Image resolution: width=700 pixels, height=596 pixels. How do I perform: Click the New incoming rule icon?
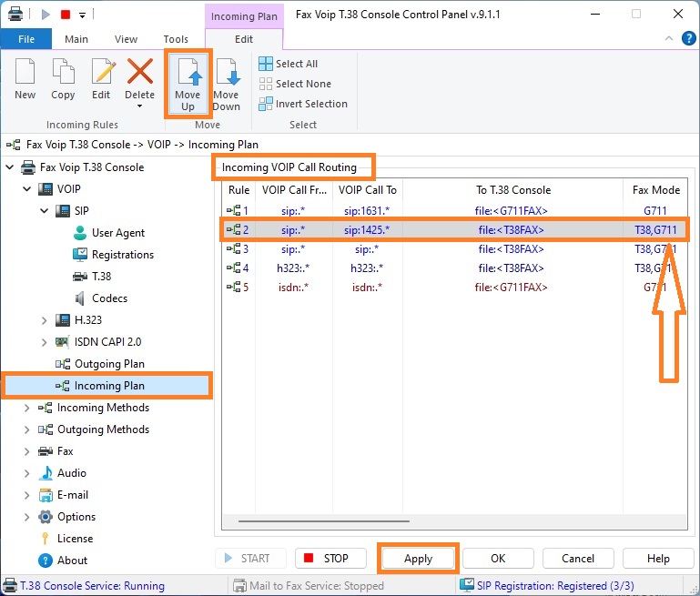tap(25, 71)
